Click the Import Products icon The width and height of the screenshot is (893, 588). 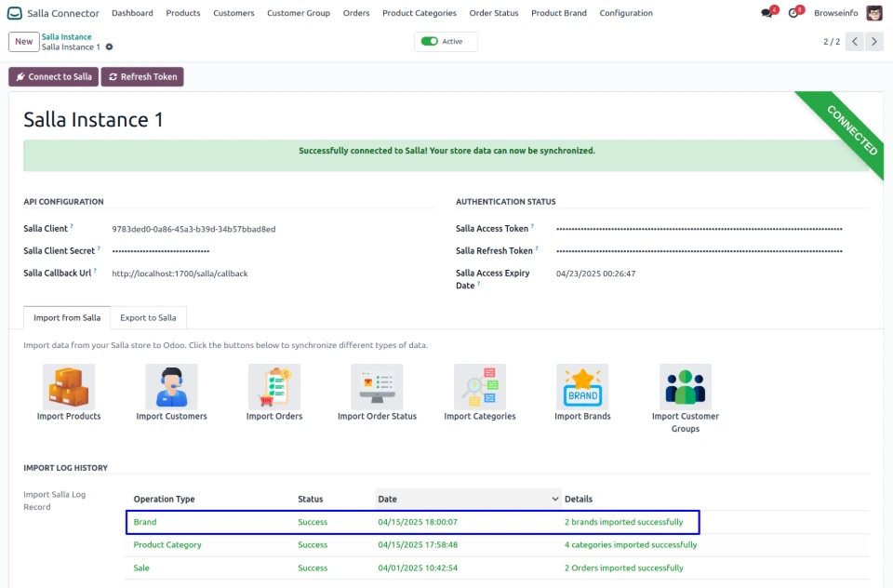(x=69, y=386)
